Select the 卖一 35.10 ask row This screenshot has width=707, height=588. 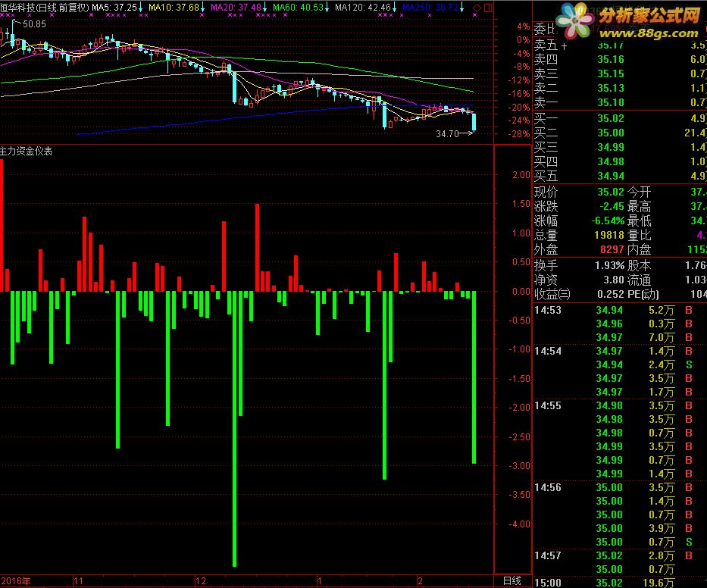click(620, 102)
